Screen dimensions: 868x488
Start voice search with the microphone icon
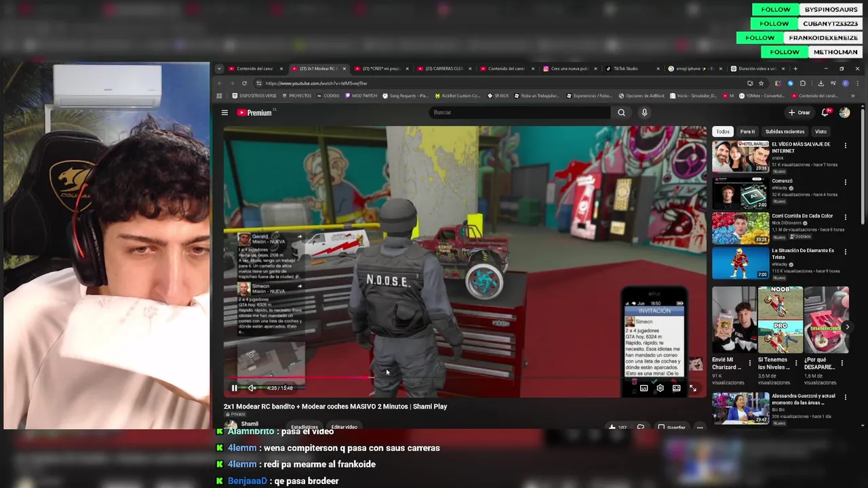[644, 113]
